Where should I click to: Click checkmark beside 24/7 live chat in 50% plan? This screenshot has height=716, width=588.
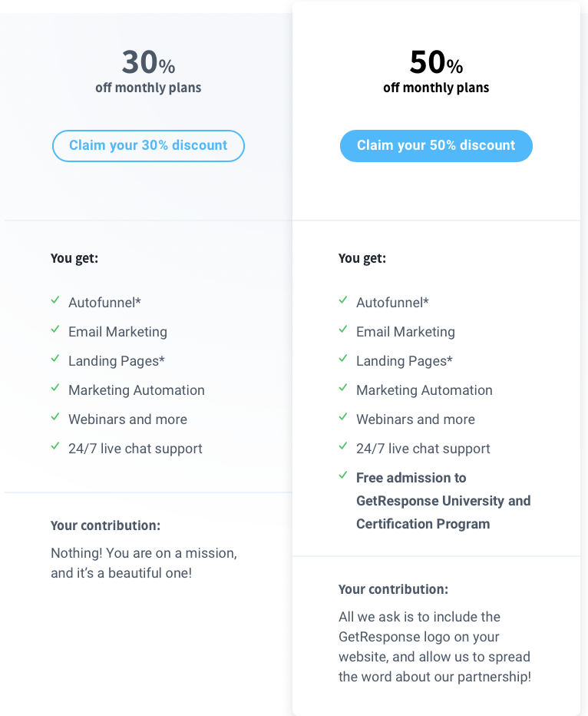click(343, 446)
